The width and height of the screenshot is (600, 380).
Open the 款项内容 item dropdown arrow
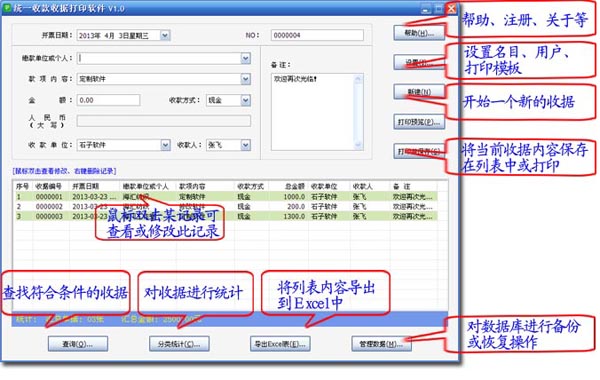click(x=246, y=79)
